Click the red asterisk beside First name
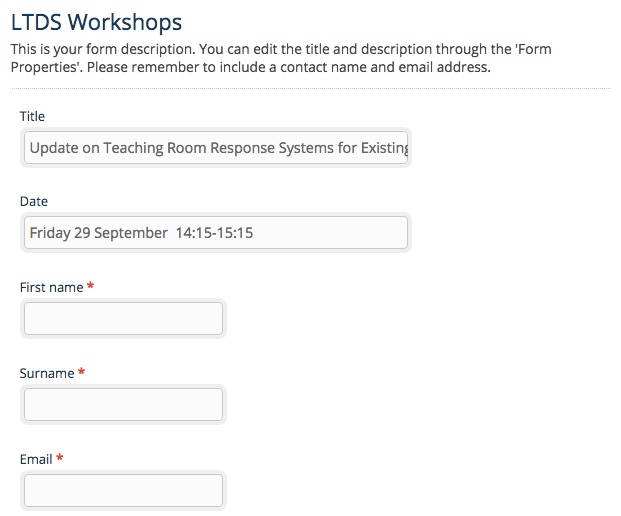 click(91, 287)
